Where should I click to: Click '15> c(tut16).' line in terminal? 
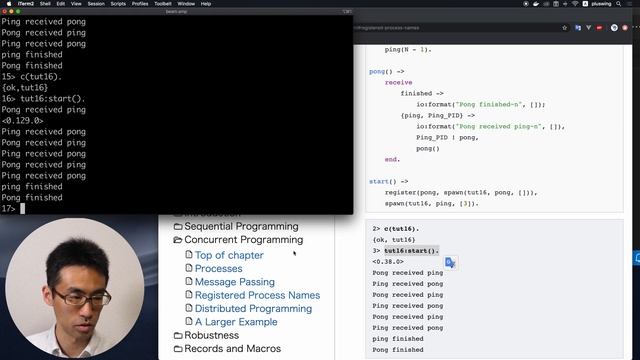coord(31,77)
